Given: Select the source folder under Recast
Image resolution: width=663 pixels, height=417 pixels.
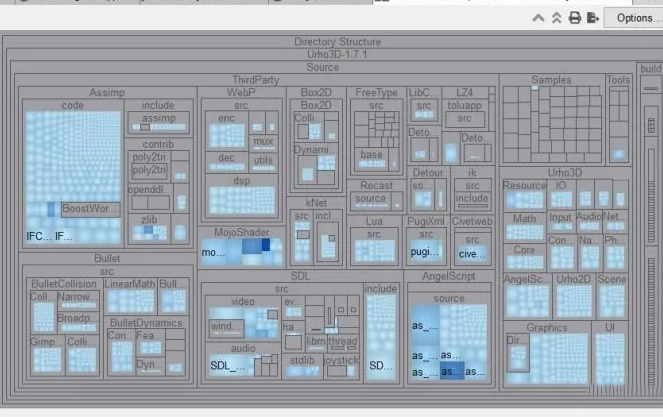Looking at the screenshot, I should [370, 198].
